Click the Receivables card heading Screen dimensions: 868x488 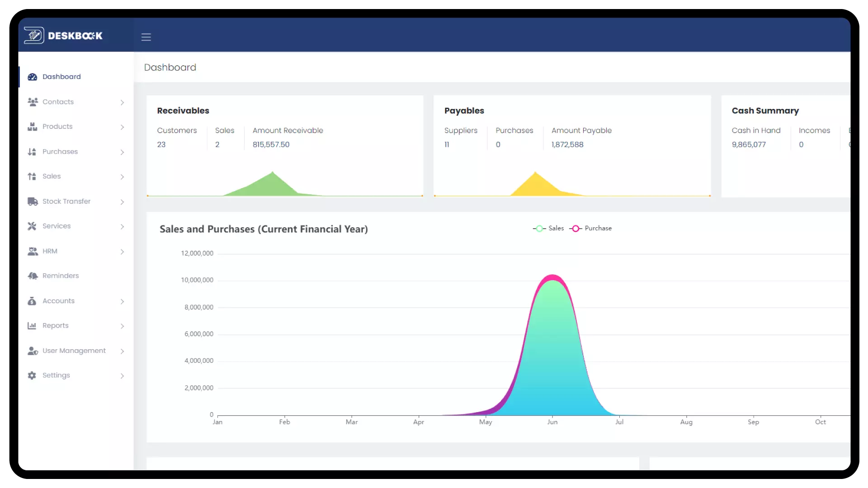183,111
